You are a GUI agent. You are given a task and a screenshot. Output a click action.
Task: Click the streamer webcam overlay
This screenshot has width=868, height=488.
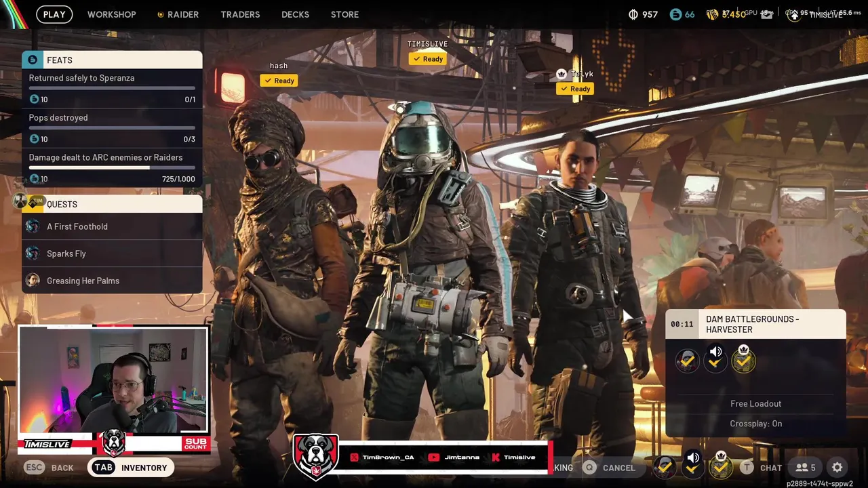(x=113, y=380)
